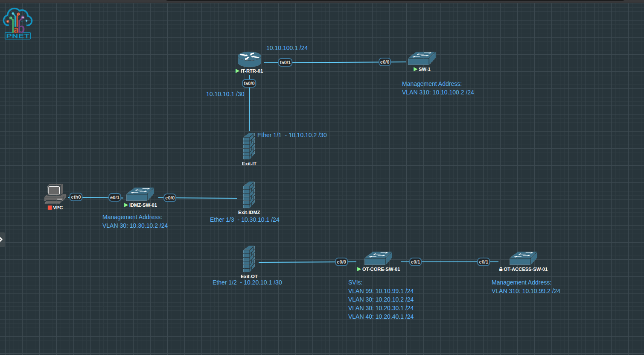Click the Exit-OT node name label

[249, 276]
